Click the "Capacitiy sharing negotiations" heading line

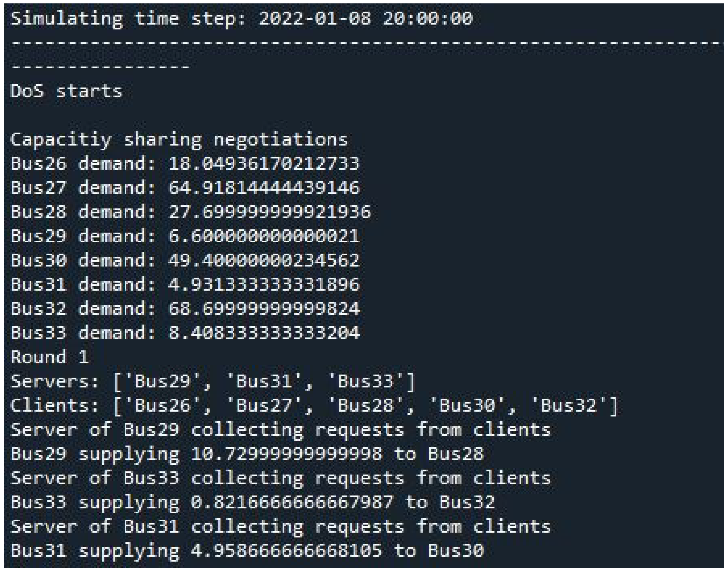179,140
